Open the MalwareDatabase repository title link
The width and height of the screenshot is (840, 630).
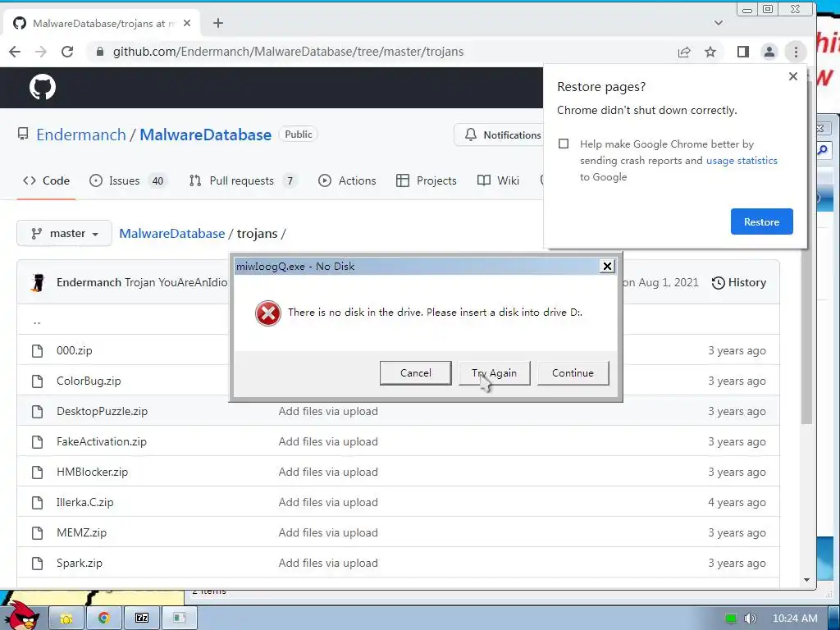click(x=205, y=135)
